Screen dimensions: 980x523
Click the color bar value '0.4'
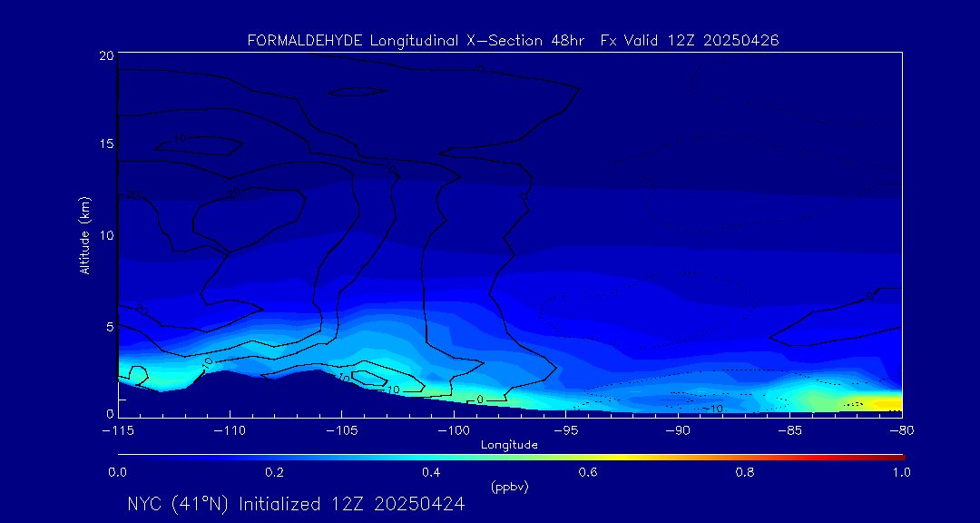coord(431,473)
